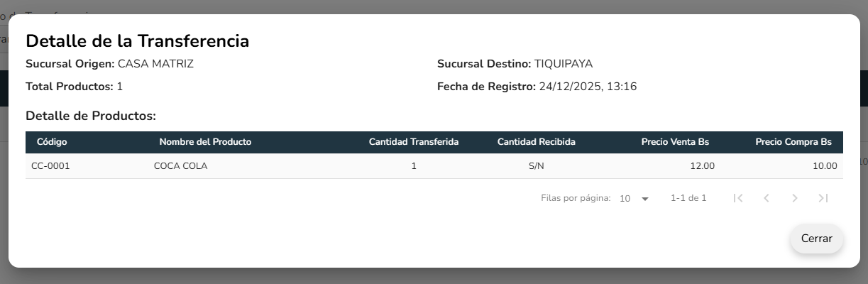Select the 10.00 purchase price cell
Screen dimensions: 868x284
[x=825, y=166]
